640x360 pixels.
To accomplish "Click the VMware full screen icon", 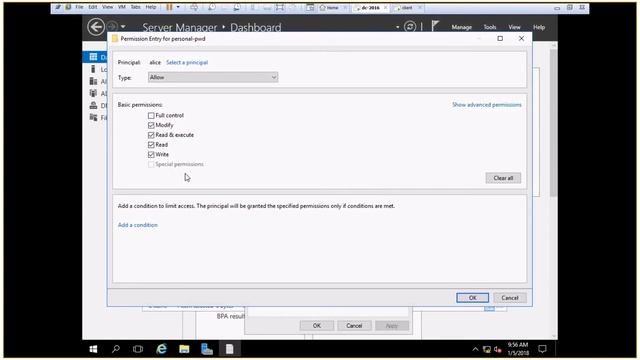I will point(280,7).
